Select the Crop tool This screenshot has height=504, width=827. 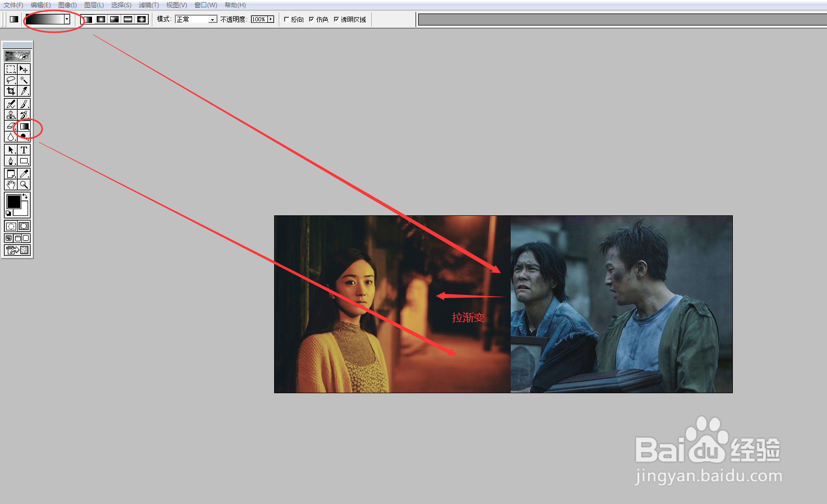pos(10,91)
